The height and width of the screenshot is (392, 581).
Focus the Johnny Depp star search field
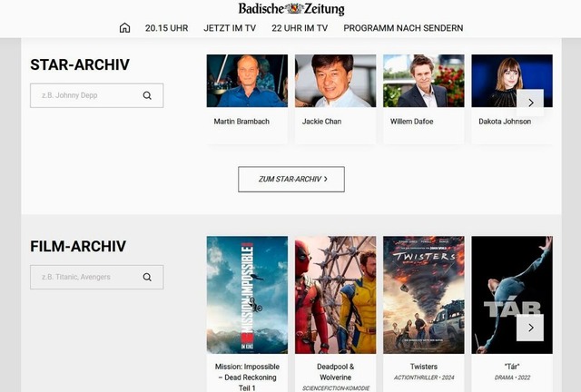pyautogui.click(x=97, y=95)
